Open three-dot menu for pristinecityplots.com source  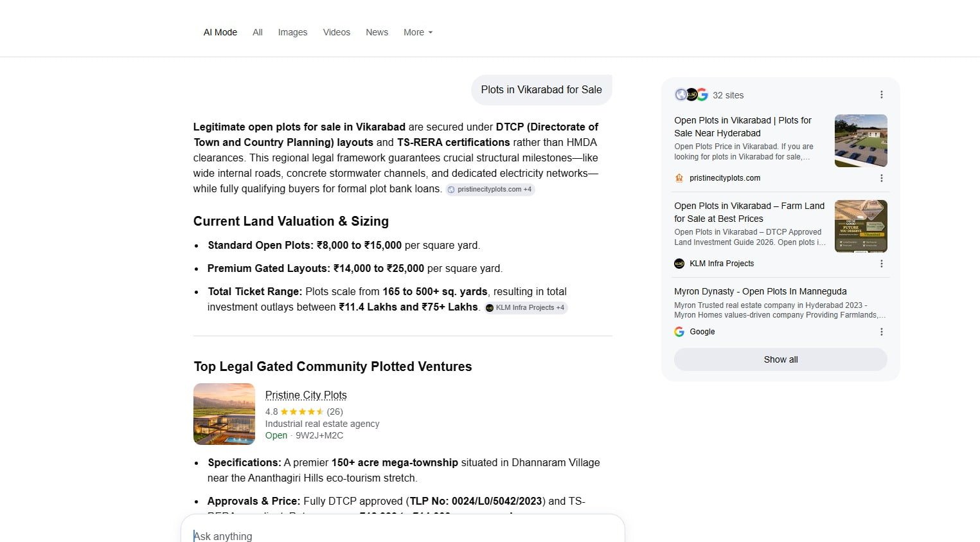(881, 178)
